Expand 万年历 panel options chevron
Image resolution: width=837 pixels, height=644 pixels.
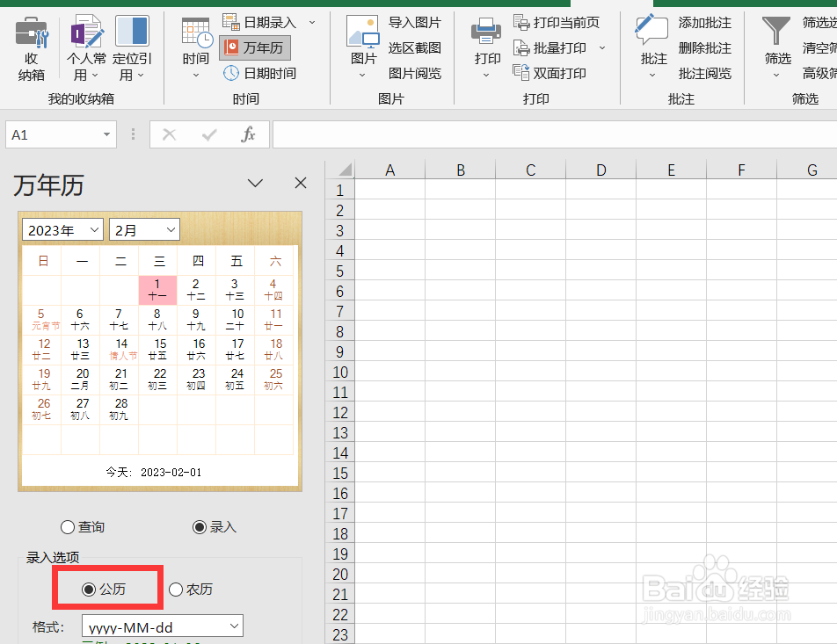pos(255,183)
